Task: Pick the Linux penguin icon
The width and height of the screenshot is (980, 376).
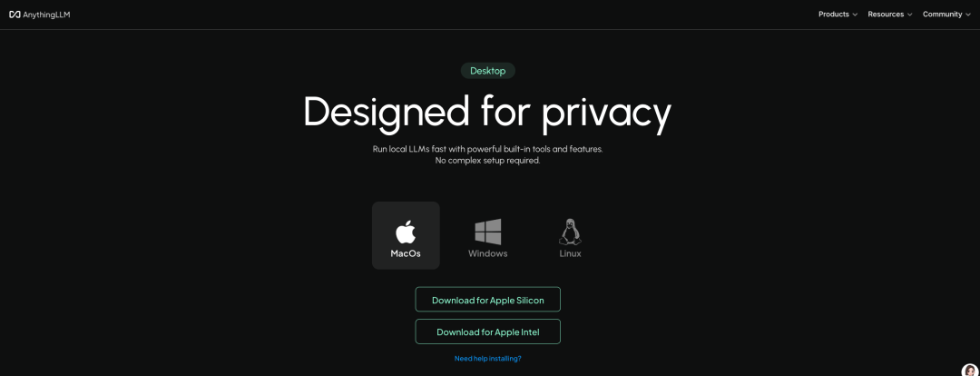Action: pyautogui.click(x=569, y=233)
